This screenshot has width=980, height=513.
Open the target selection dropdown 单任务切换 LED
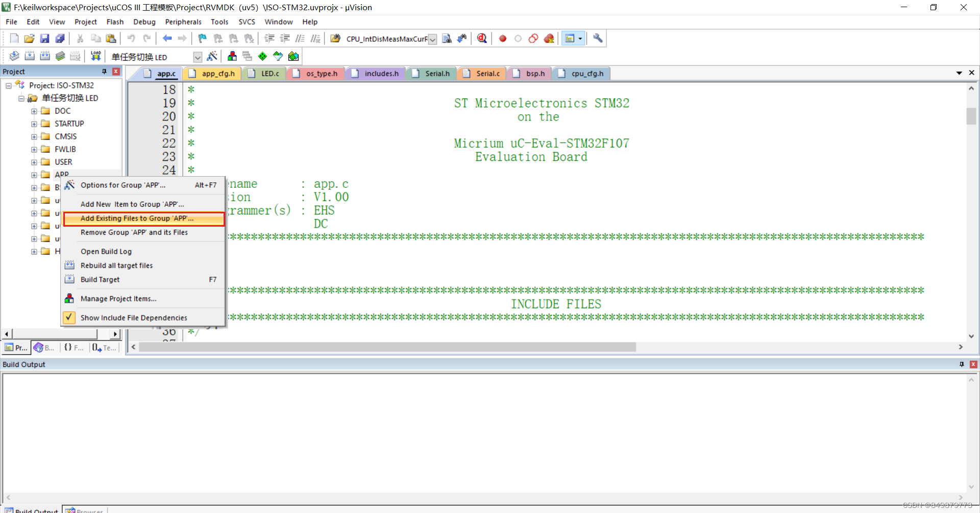pos(198,57)
